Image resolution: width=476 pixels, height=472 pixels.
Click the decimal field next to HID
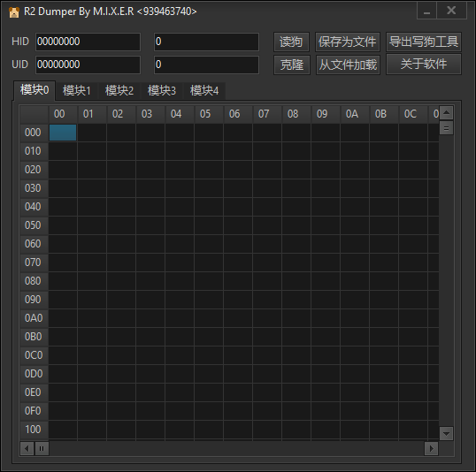click(x=206, y=42)
